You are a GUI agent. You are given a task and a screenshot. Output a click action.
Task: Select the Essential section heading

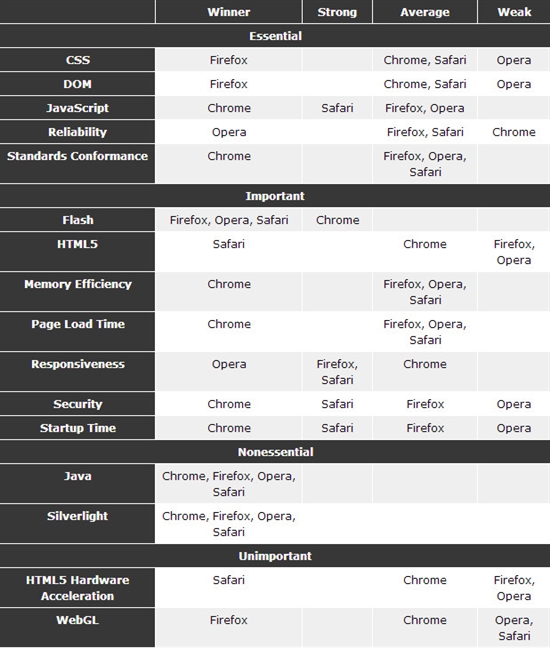pos(275,36)
